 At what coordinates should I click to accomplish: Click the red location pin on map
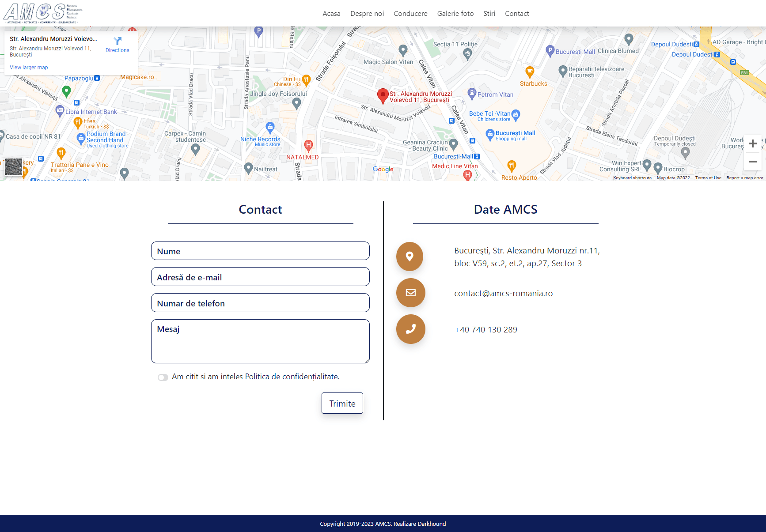pos(383,96)
